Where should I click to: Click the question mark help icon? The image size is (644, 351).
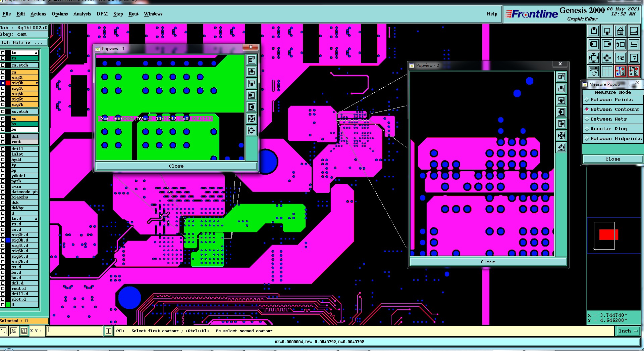coord(634,58)
